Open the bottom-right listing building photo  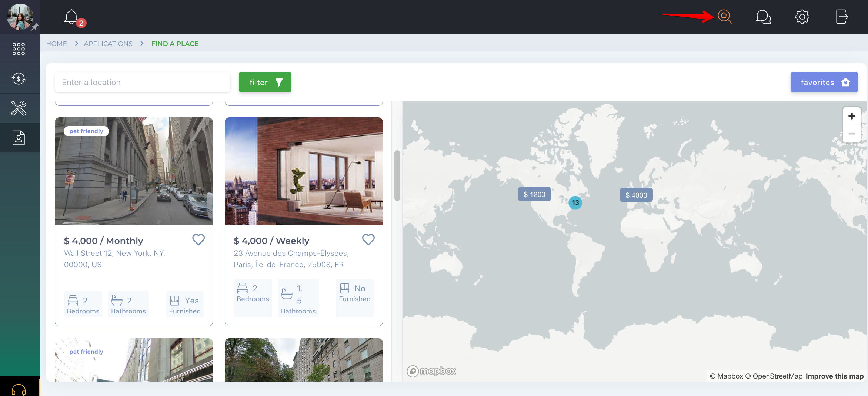pyautogui.click(x=304, y=360)
